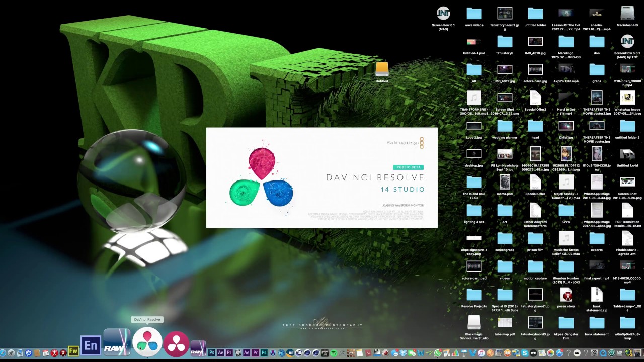Select ScreenFlow 5.0.2 [MAS] by TNT icon
644x362 pixels.
(x=627, y=47)
